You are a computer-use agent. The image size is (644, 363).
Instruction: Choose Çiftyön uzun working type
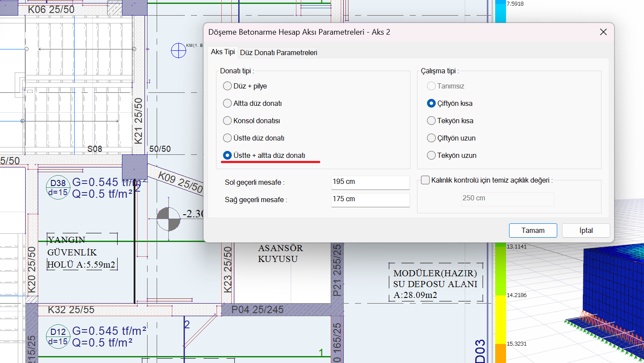[431, 138]
